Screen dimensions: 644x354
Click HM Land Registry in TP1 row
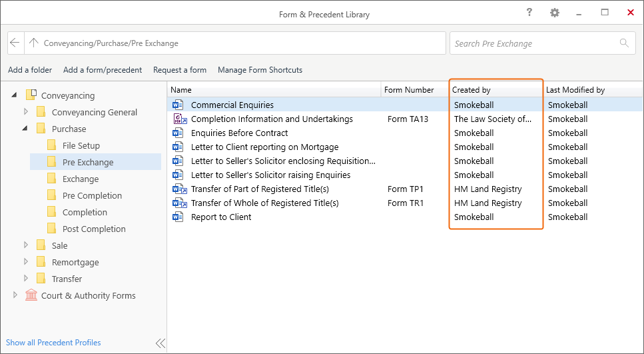pos(488,189)
